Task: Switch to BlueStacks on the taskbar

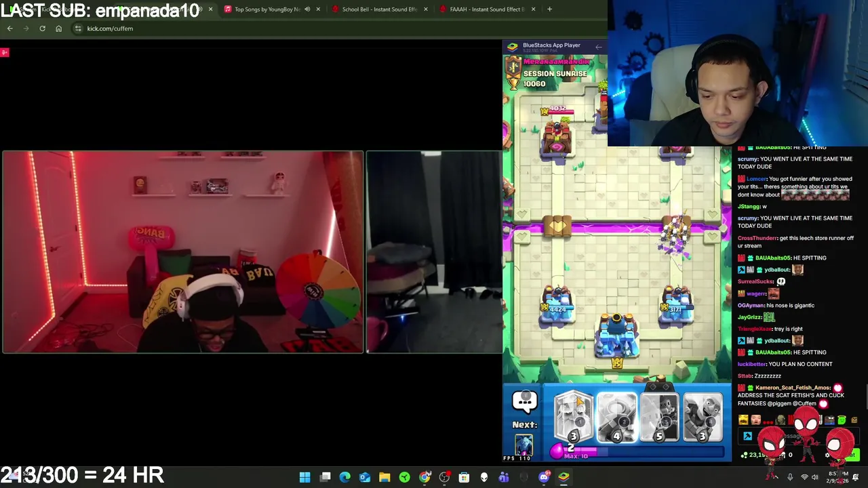Action: pyautogui.click(x=564, y=477)
